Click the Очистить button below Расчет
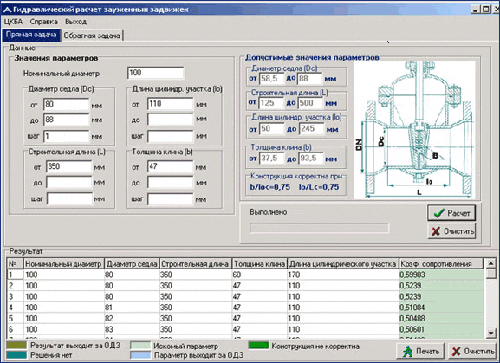Image resolution: width=500 pixels, height=363 pixels. (x=452, y=231)
